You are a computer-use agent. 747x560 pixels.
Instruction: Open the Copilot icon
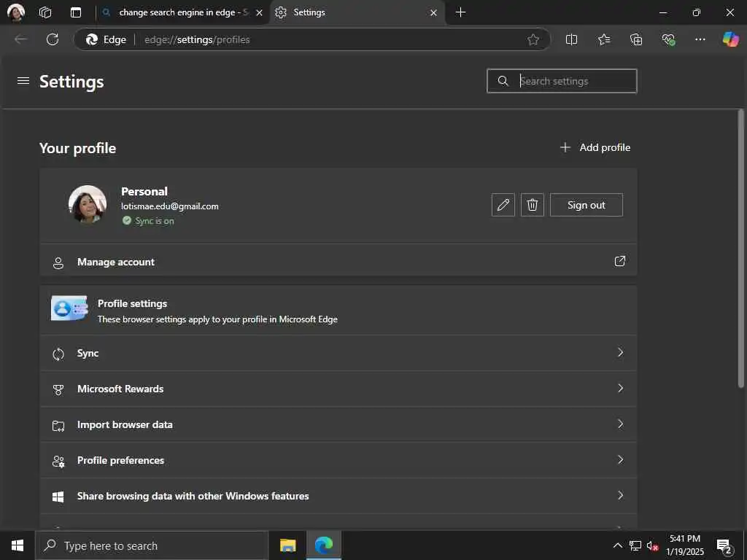click(730, 39)
